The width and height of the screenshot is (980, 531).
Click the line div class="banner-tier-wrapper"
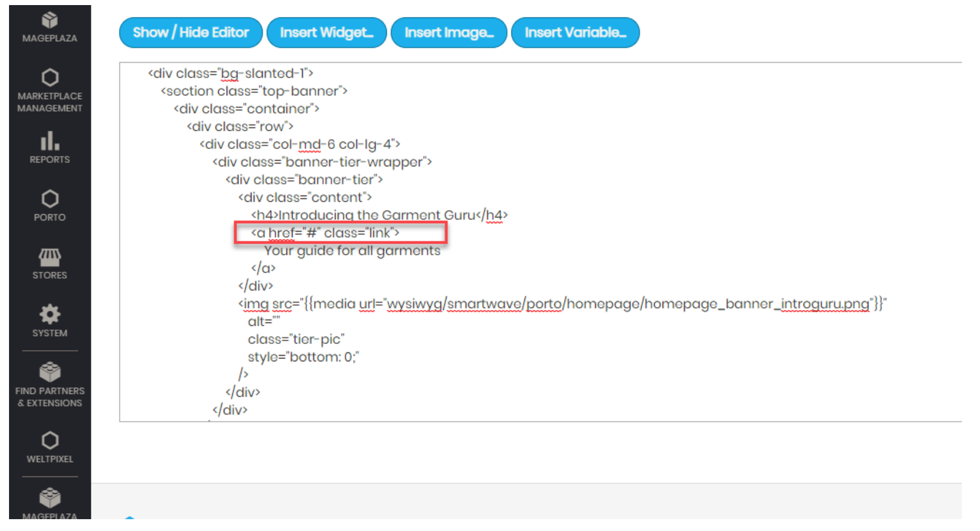[x=322, y=162]
